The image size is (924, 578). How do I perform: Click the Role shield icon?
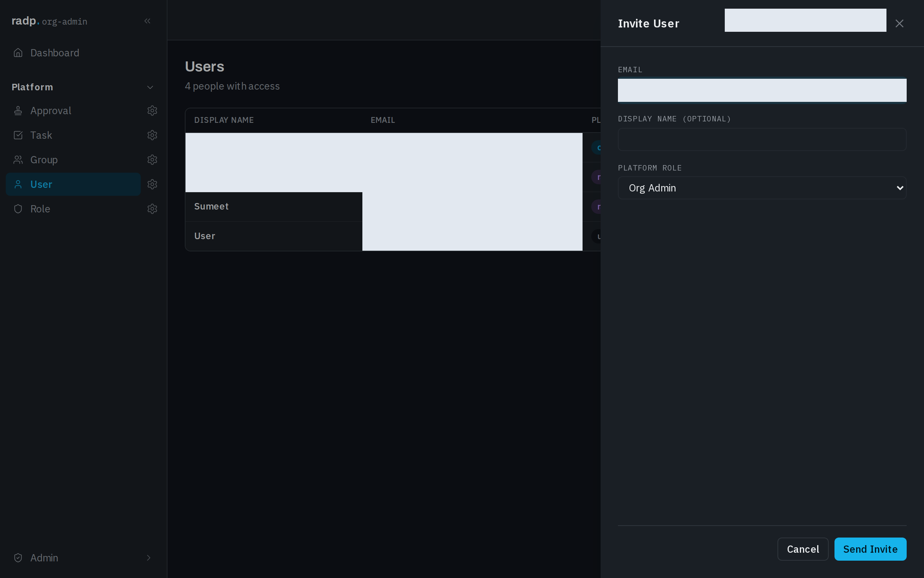coord(18,209)
